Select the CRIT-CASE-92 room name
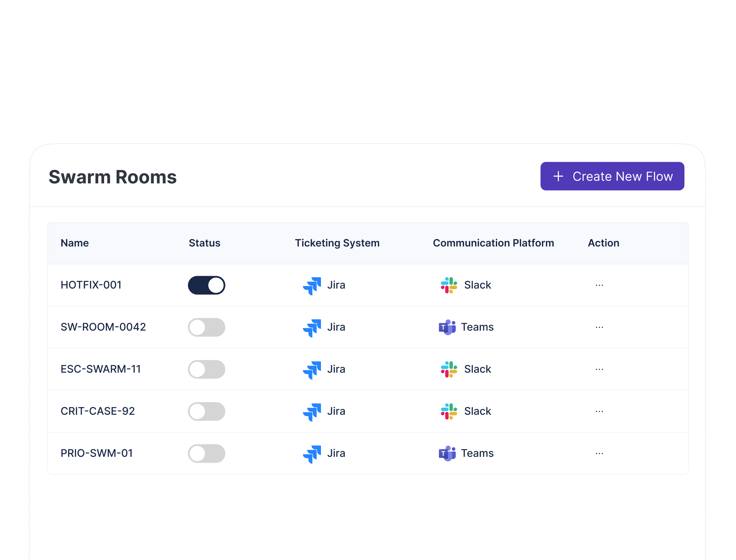The image size is (736, 560). [x=97, y=411]
